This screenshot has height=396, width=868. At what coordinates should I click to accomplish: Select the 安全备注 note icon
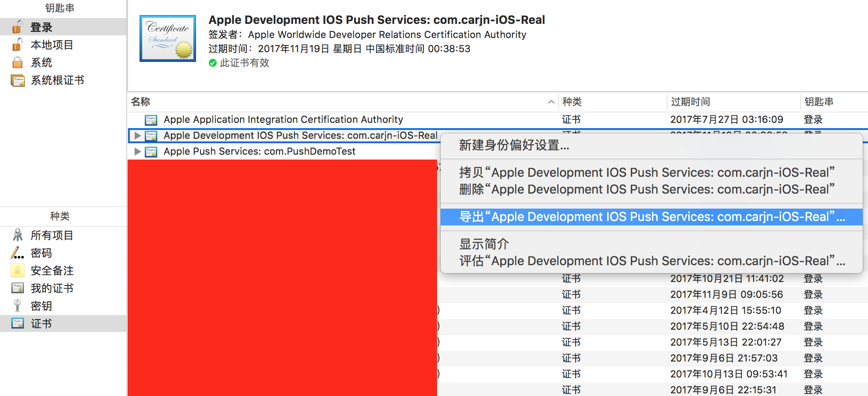(18, 270)
